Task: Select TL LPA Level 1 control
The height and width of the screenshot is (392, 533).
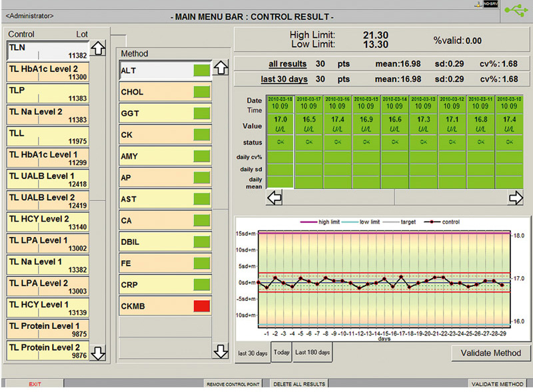Action: tap(48, 244)
